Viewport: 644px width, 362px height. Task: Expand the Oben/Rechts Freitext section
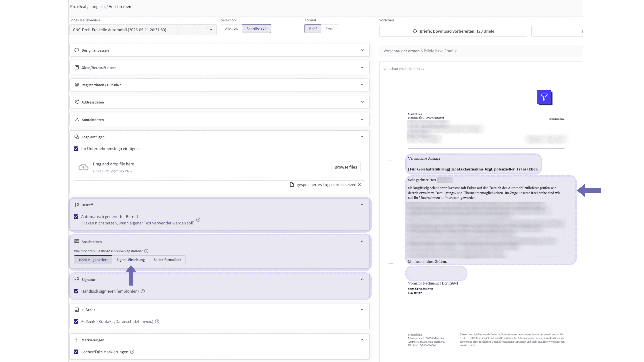point(362,67)
